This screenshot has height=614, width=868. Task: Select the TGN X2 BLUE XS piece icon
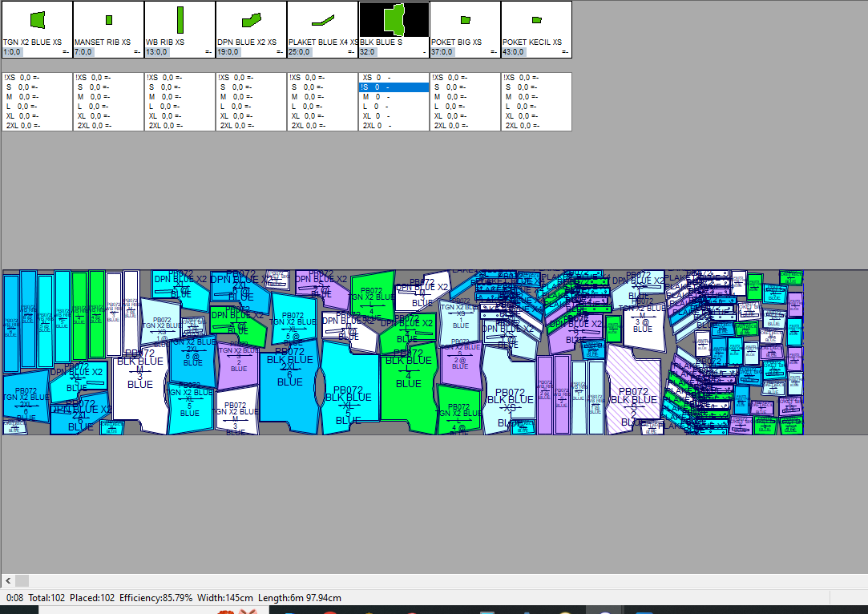pos(37,19)
